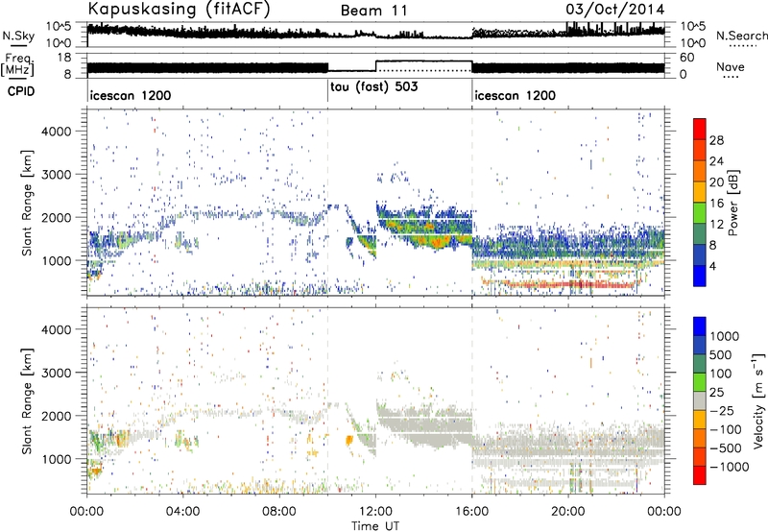Click the "tau (fast) 503" CPID label

pos(373,87)
